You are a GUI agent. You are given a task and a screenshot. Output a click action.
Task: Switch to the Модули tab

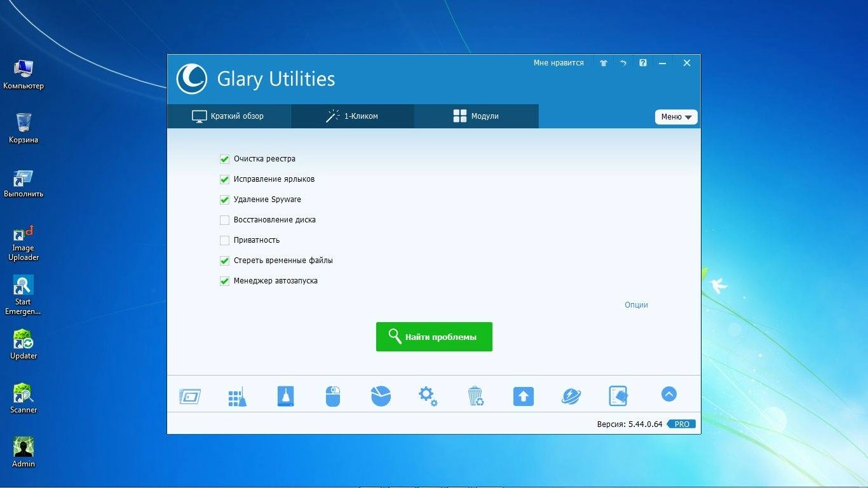(477, 116)
